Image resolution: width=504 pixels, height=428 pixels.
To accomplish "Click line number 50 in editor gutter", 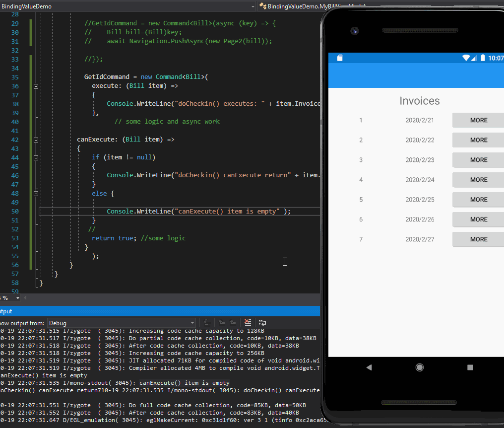I will 15,212.
